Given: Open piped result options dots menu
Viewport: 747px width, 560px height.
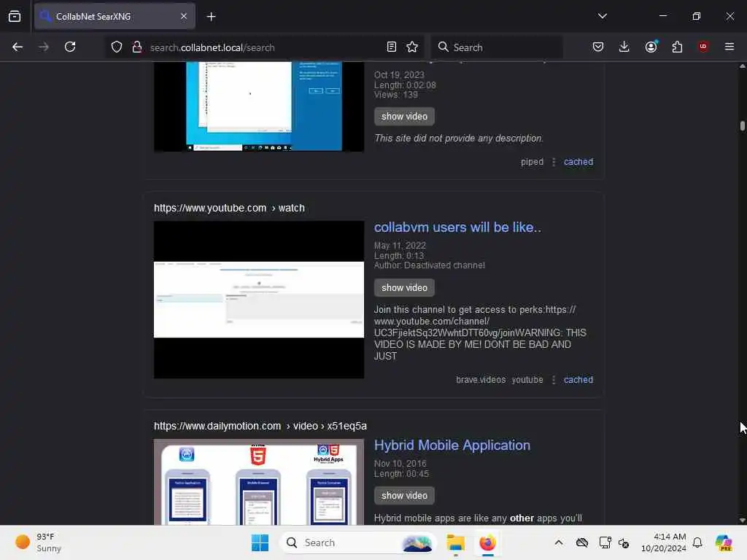Looking at the screenshot, I should coord(554,162).
